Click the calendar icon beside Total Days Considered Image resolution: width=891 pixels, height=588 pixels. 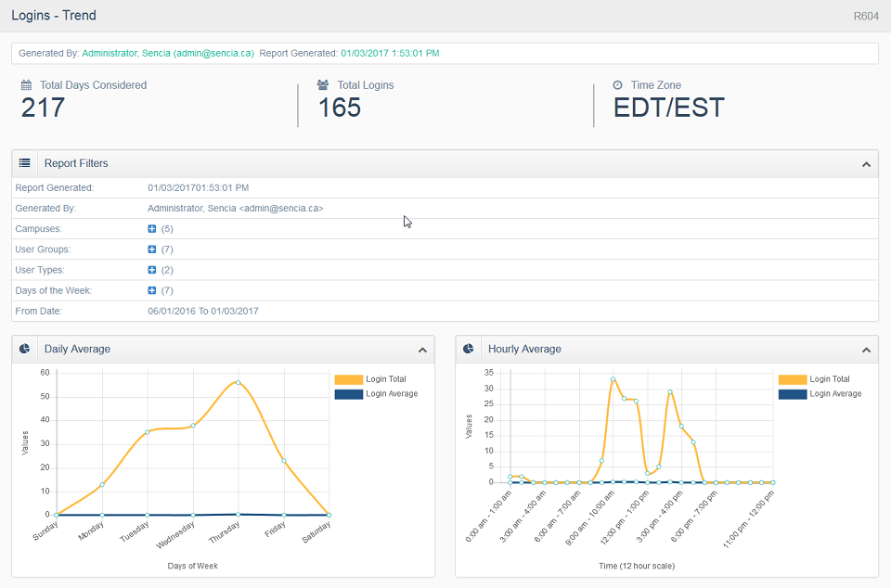(x=27, y=85)
